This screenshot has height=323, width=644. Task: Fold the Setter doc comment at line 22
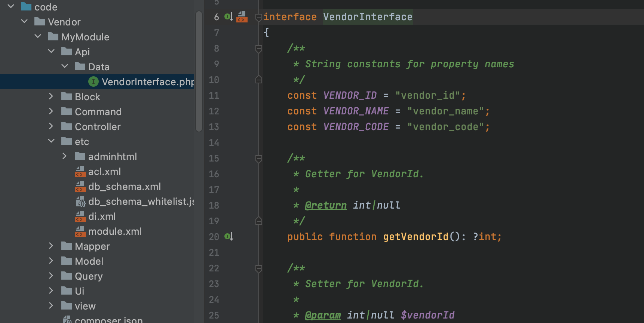[x=258, y=268]
